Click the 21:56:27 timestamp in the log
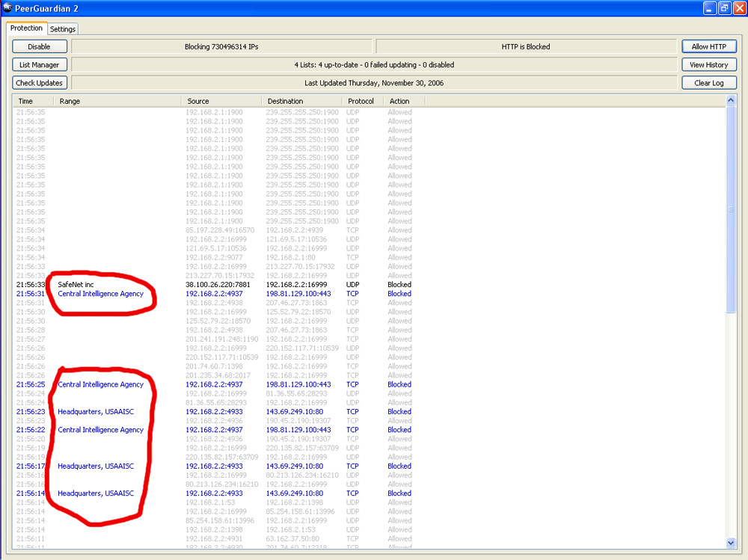The image size is (748, 560). pyautogui.click(x=31, y=339)
